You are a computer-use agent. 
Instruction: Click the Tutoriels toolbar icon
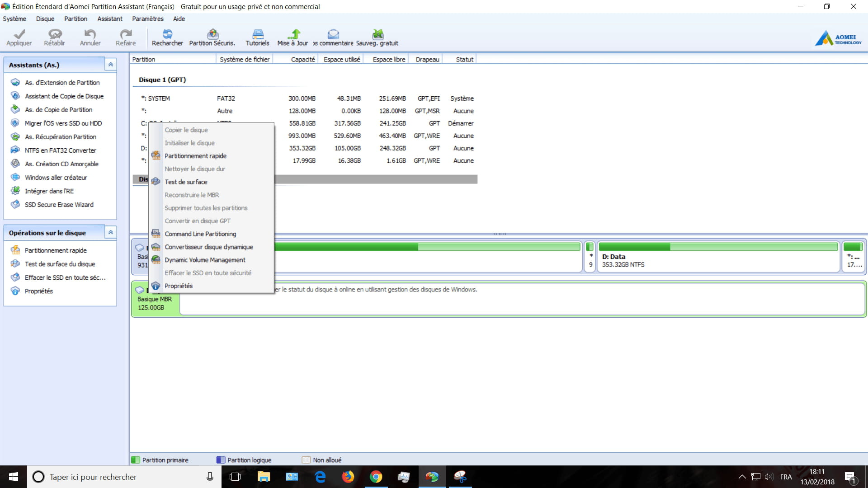point(257,37)
